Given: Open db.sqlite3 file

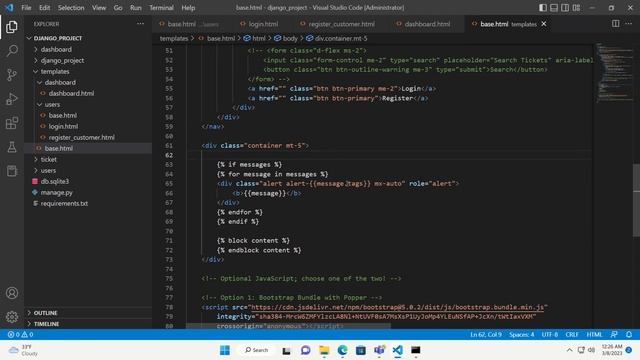Looking at the screenshot, I should point(55,181).
